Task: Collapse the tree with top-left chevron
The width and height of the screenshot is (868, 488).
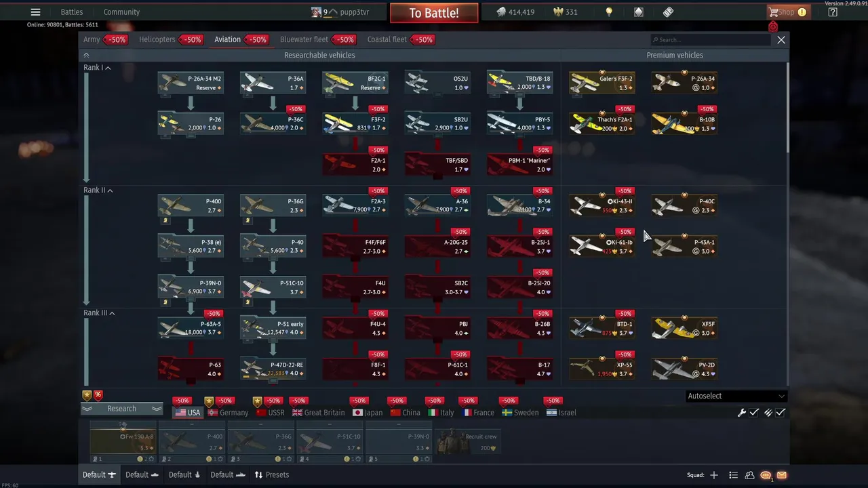Action: click(x=86, y=55)
